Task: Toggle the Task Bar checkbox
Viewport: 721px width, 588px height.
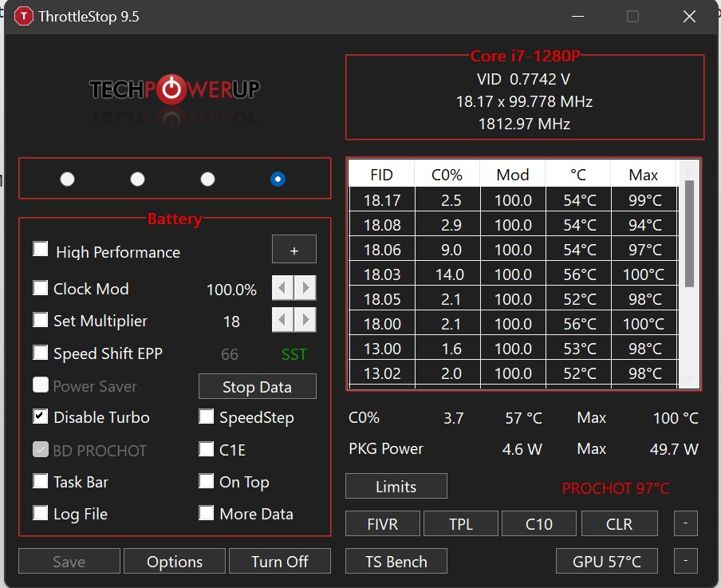Action: click(41, 481)
